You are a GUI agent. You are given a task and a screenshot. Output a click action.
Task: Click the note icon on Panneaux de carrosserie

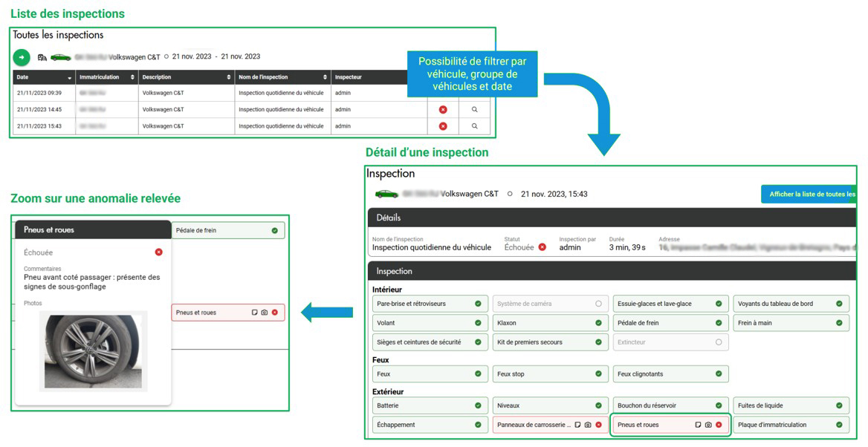click(x=577, y=425)
